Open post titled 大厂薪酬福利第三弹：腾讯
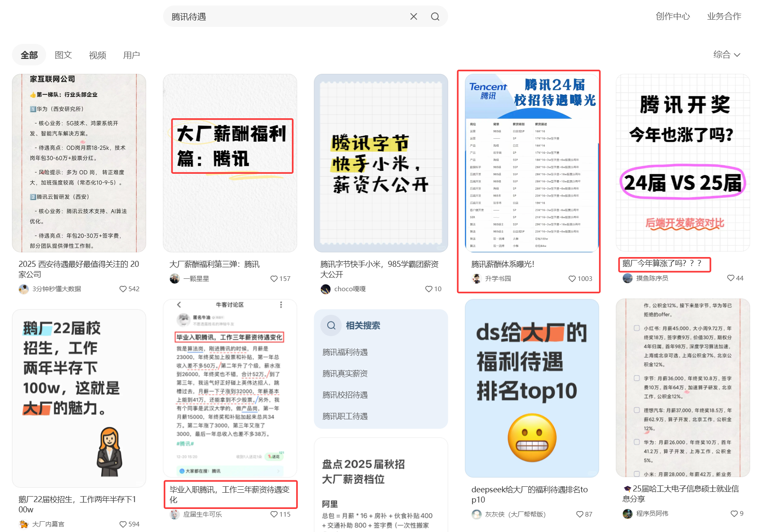 point(215,264)
